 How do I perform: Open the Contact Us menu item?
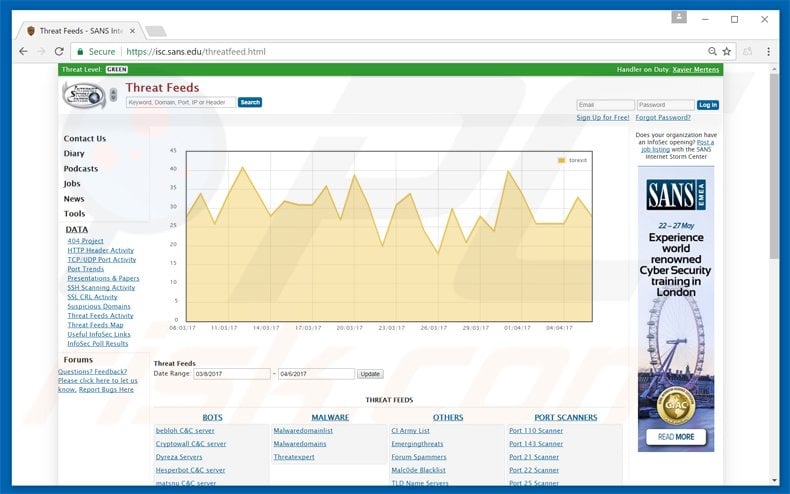[x=85, y=139]
